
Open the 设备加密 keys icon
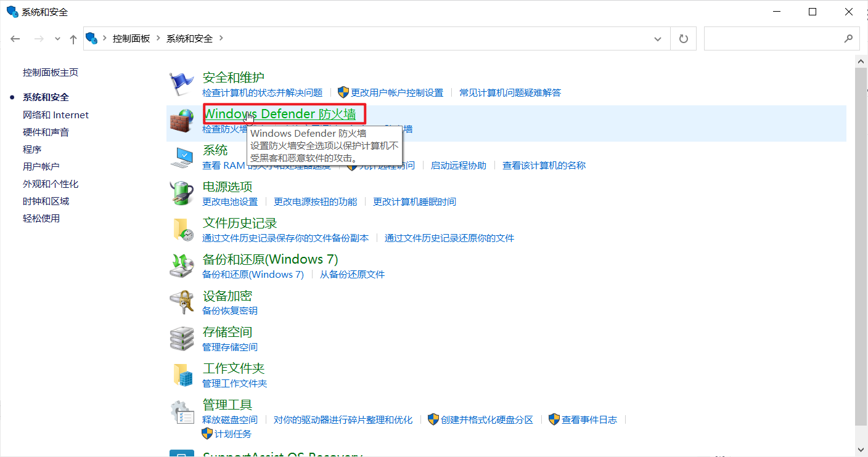tap(182, 302)
